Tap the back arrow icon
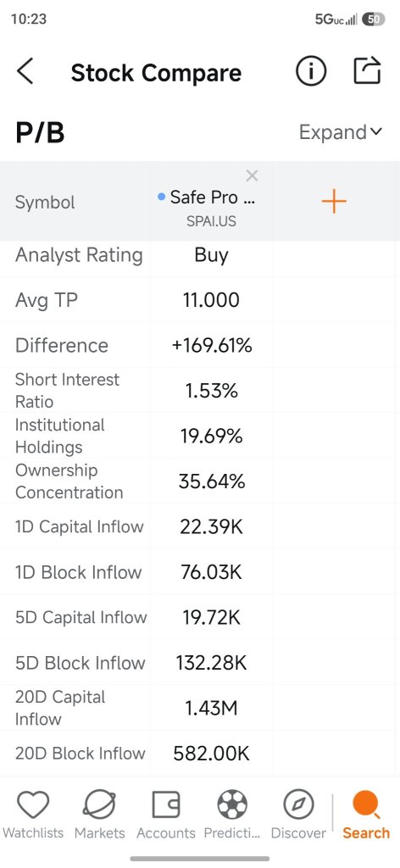Viewport: 400px width, 868px height. coord(25,72)
